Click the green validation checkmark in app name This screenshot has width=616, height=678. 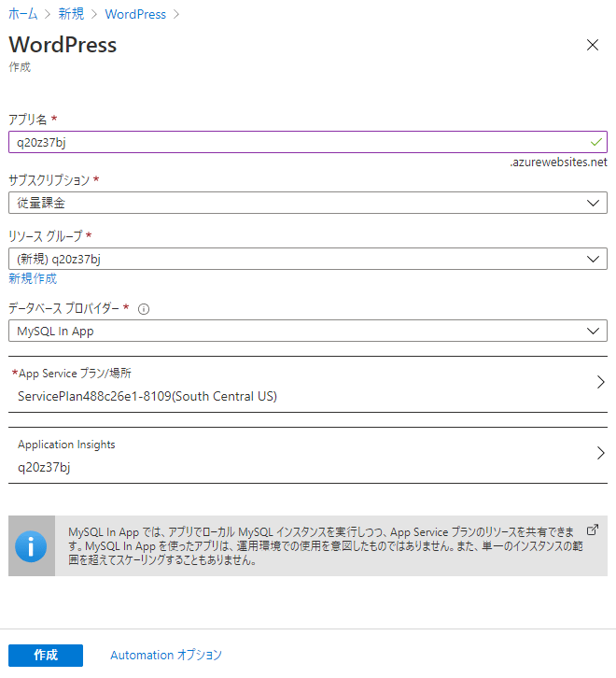coord(596,142)
